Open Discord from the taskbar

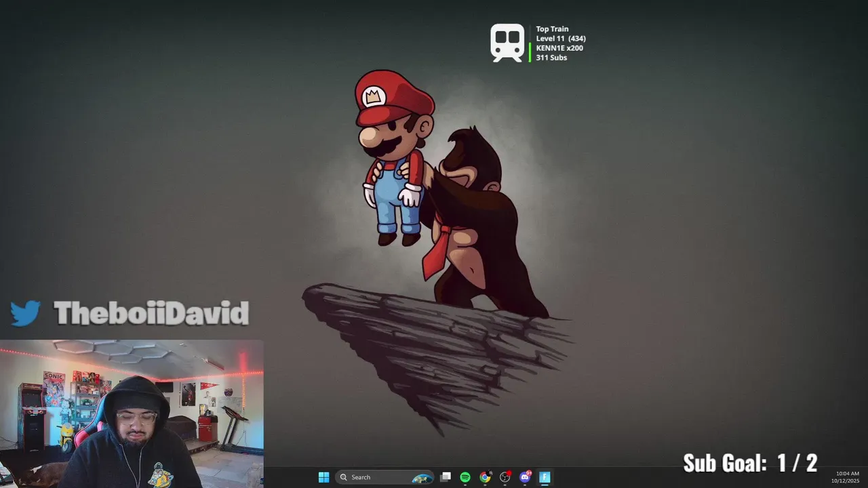click(x=525, y=477)
